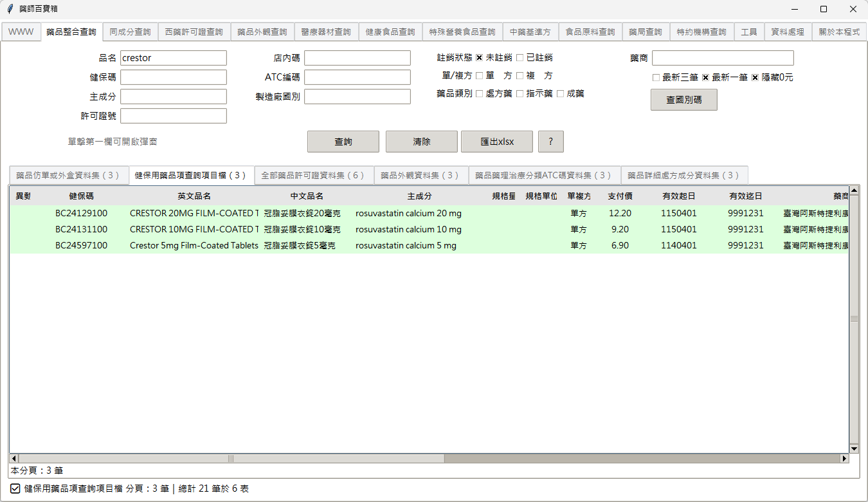The height and width of the screenshot is (502, 868).
Task: Select row BC24131100
Action: tap(429, 229)
